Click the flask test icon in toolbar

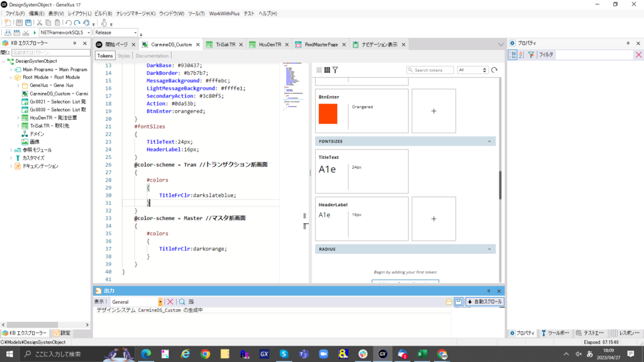click(x=104, y=23)
